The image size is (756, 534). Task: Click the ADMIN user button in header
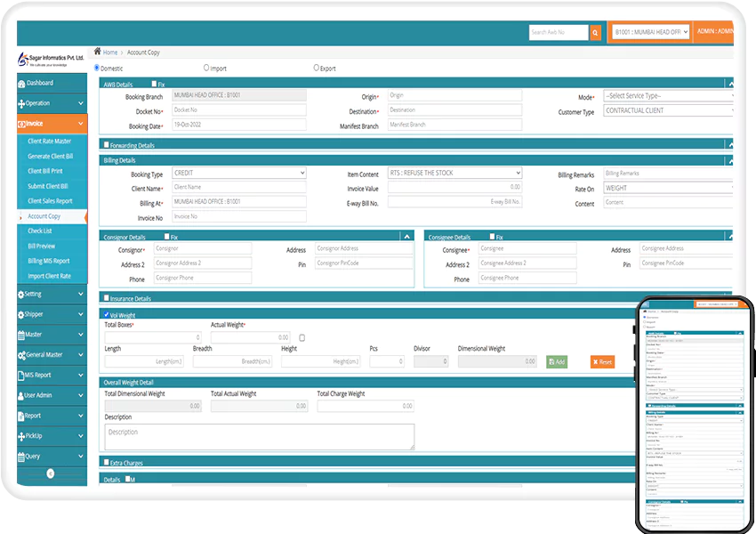(714, 31)
